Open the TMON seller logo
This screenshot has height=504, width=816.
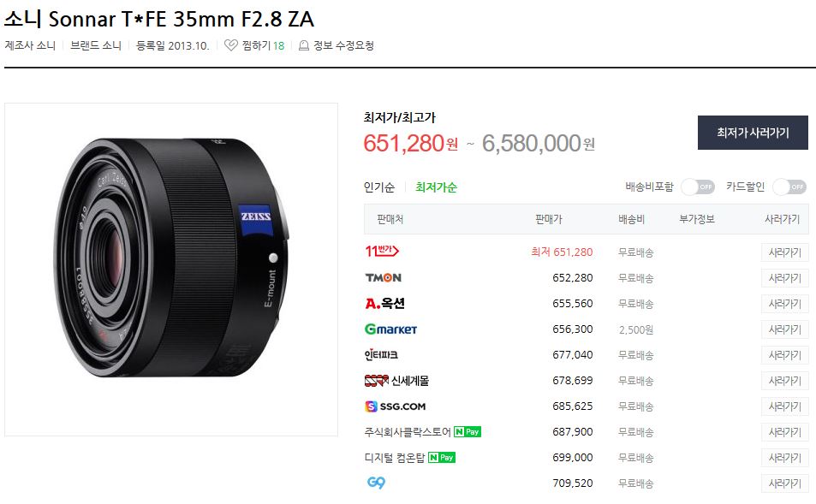383,278
